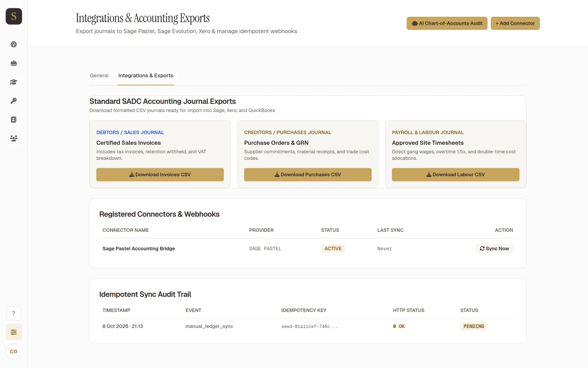
Task: Click the Certified Sales Invoices heading
Action: pyautogui.click(x=128, y=143)
